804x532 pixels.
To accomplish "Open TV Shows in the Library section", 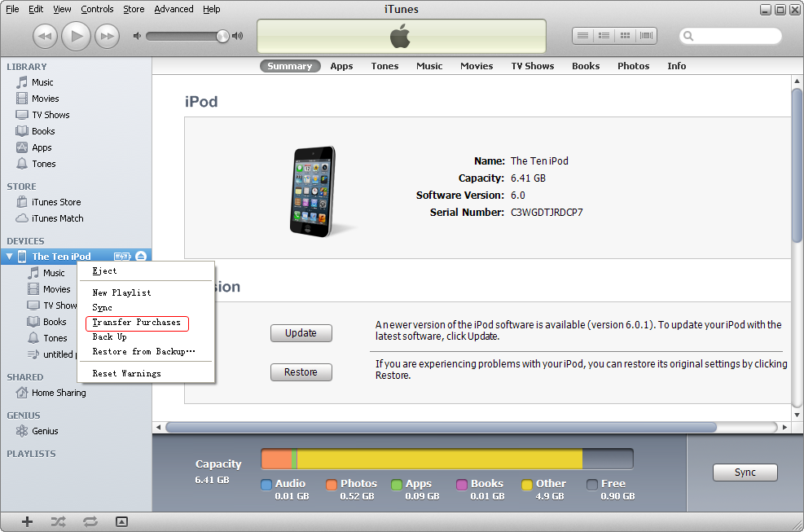I will click(x=76, y=115).
